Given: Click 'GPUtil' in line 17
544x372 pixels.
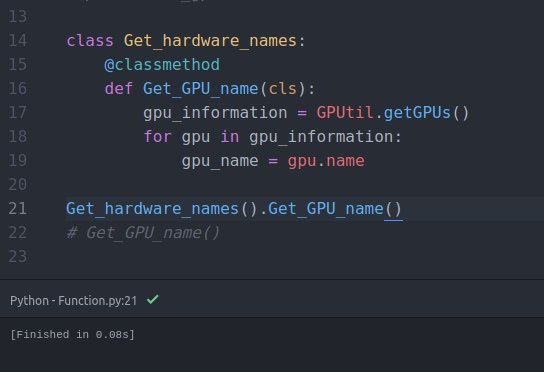Looking at the screenshot, I should pos(345,113).
